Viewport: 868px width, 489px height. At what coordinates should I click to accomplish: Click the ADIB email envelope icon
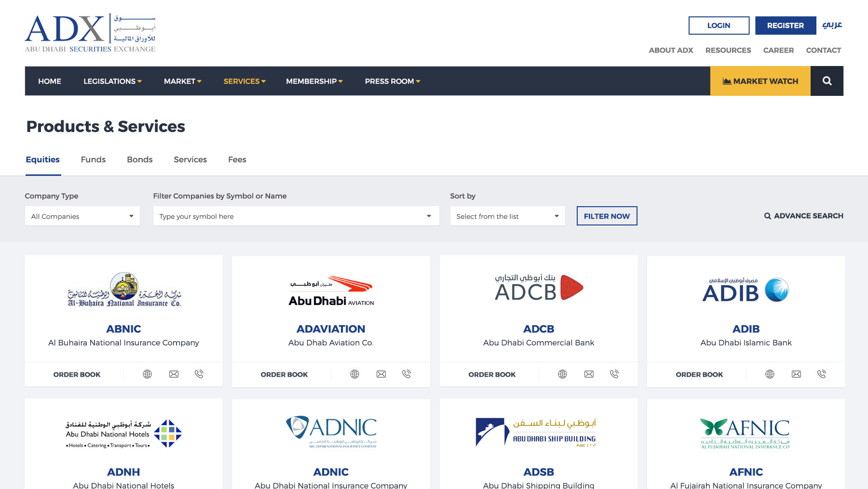point(796,374)
